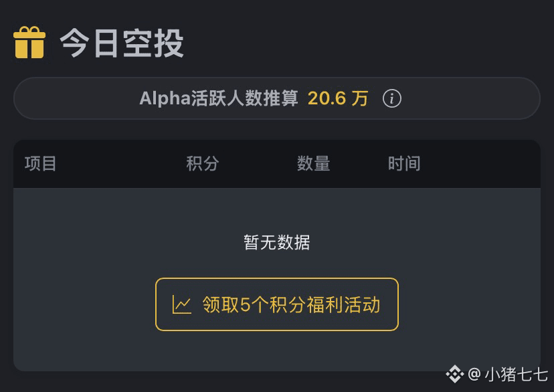This screenshot has height=392, width=554.
Task: Click the Binance logo watermark
Action: [x=455, y=373]
